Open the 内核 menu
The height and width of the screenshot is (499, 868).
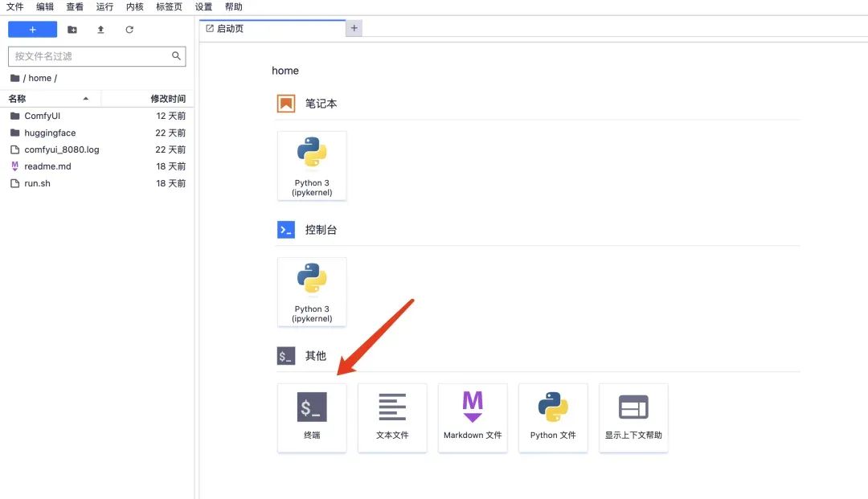pos(134,7)
